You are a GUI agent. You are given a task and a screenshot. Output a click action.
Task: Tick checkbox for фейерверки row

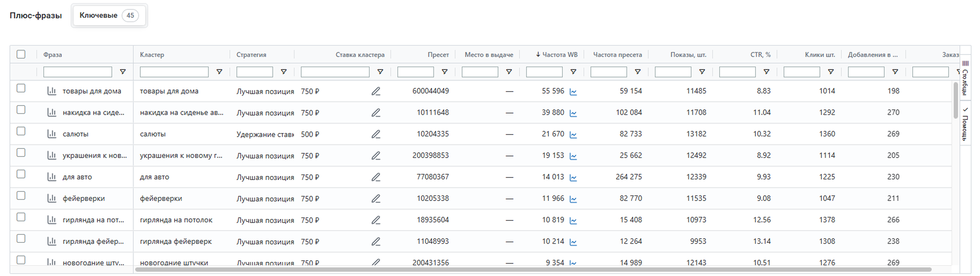point(21,196)
